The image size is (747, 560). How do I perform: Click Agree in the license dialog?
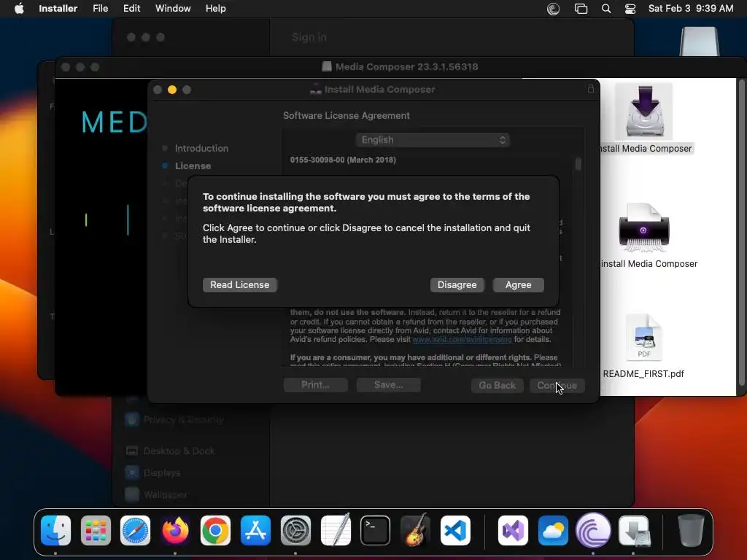(518, 285)
